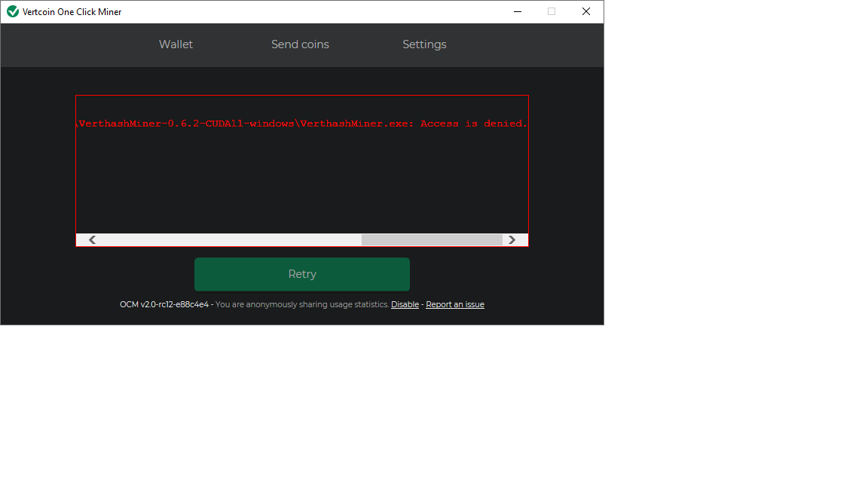The height and width of the screenshot is (488, 868).
Task: Open the Report an issue link
Action: coord(454,304)
